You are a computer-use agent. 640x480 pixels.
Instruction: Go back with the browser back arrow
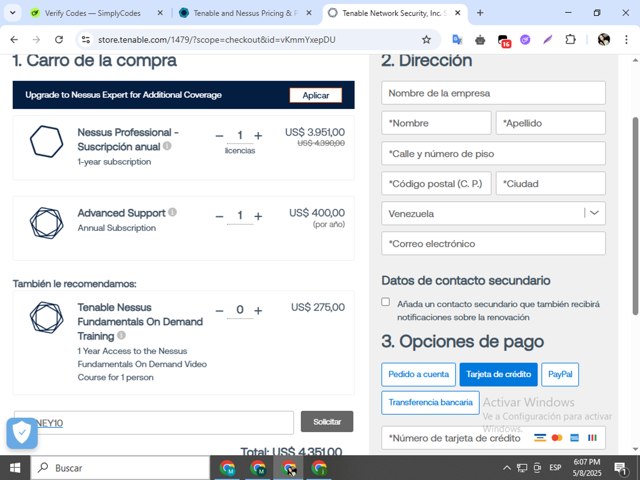tap(14, 40)
